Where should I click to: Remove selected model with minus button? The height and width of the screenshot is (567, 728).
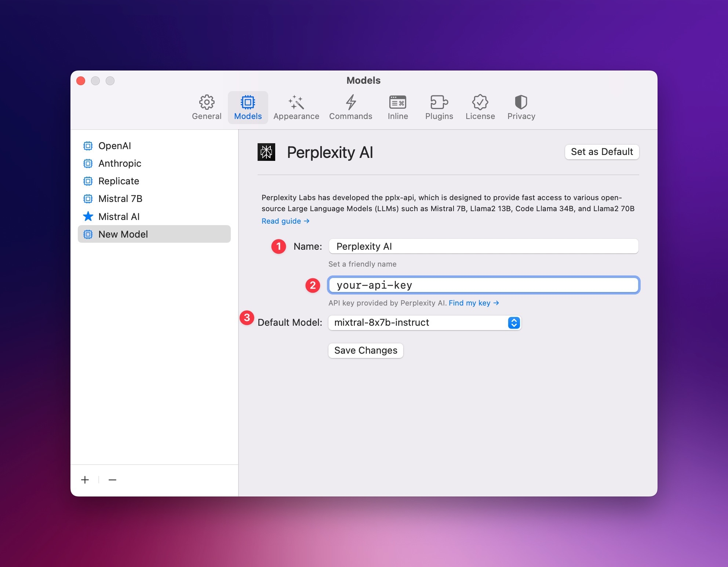pos(112,480)
